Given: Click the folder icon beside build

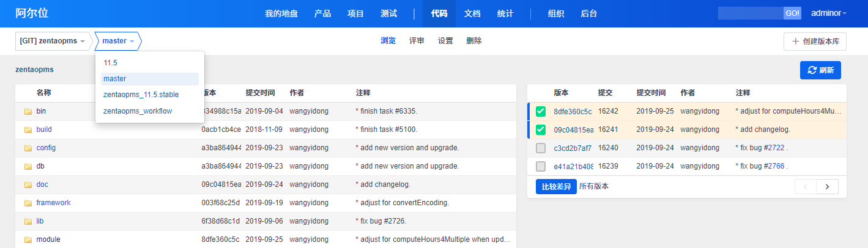Looking at the screenshot, I should (28, 130).
